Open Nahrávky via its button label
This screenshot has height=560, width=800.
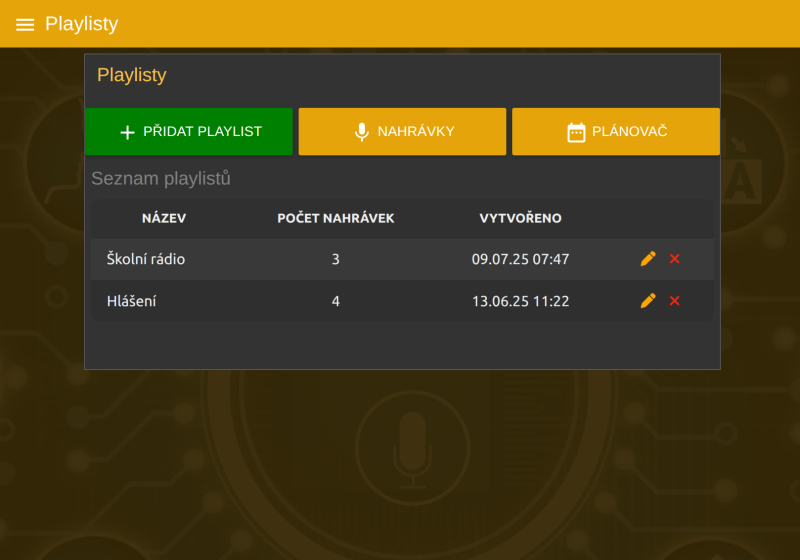(x=416, y=132)
